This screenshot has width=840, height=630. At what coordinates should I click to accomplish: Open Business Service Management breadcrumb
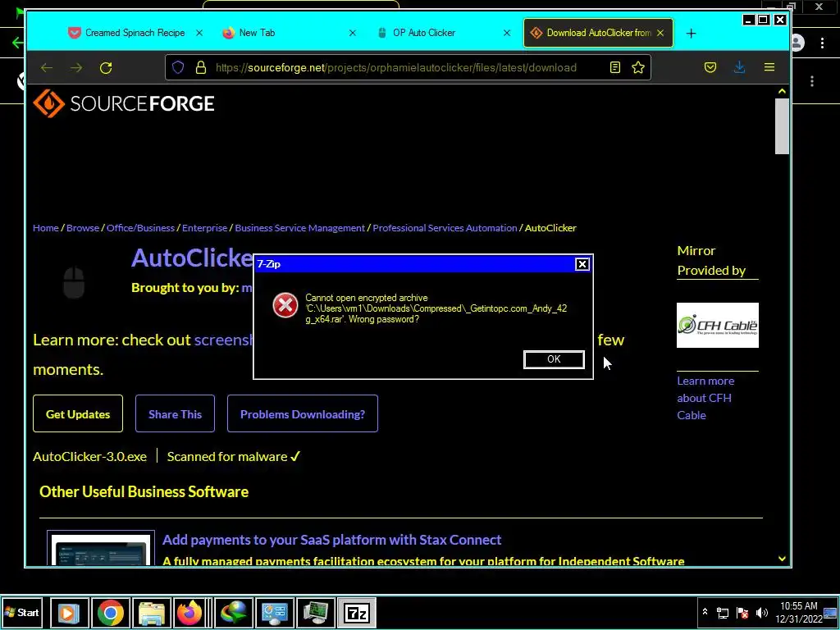coord(300,228)
